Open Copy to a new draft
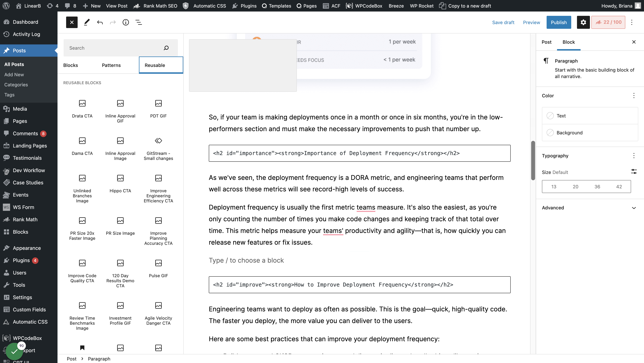 click(465, 6)
